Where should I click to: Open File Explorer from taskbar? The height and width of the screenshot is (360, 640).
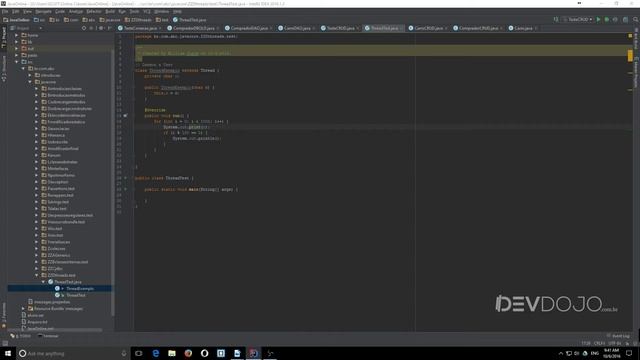[x=172, y=353]
